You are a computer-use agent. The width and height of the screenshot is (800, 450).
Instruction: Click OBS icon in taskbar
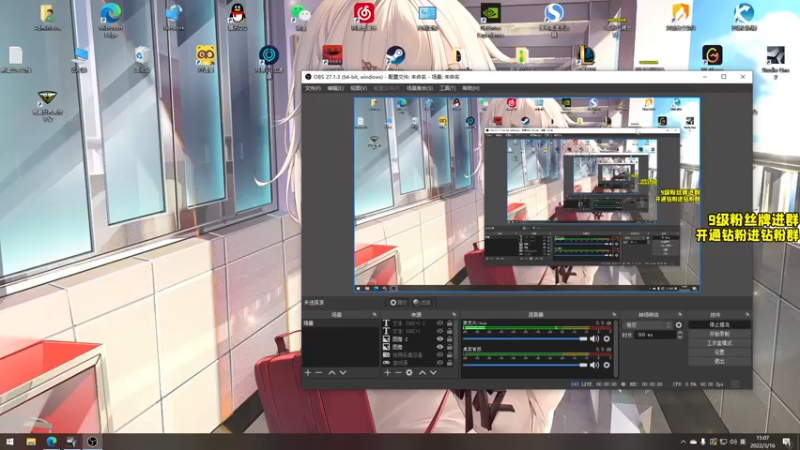(92, 441)
